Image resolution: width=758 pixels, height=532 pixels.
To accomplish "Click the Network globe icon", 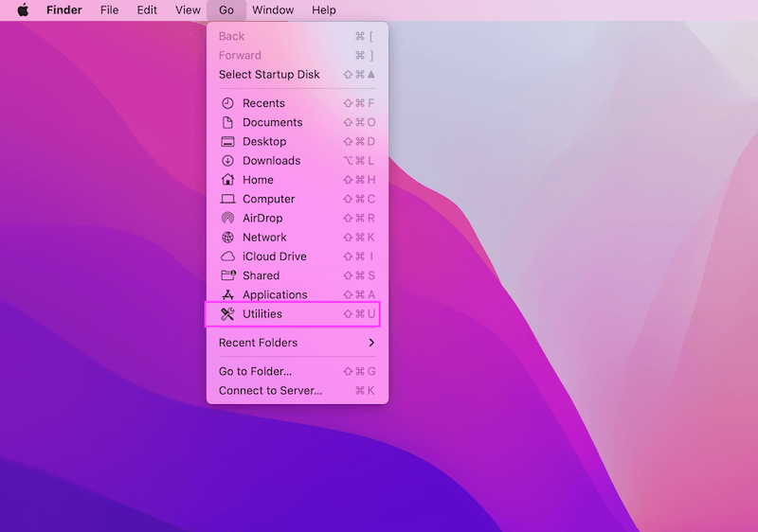I will click(227, 237).
